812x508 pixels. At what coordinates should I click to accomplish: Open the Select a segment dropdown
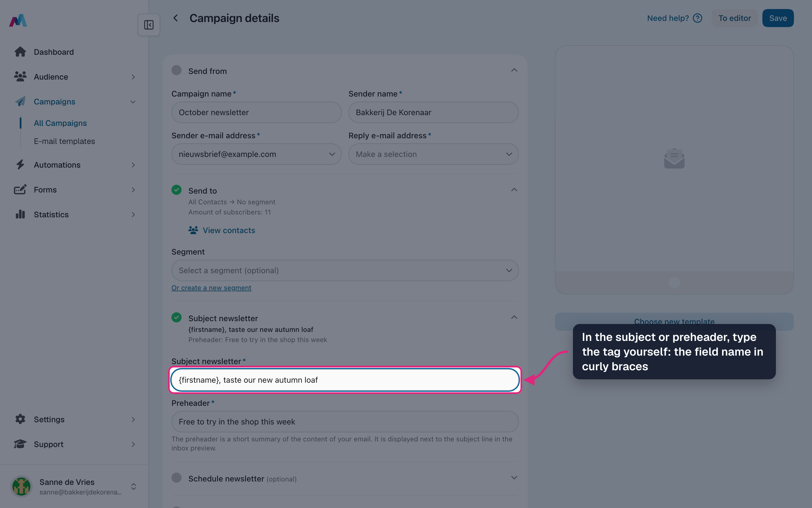tap(345, 270)
